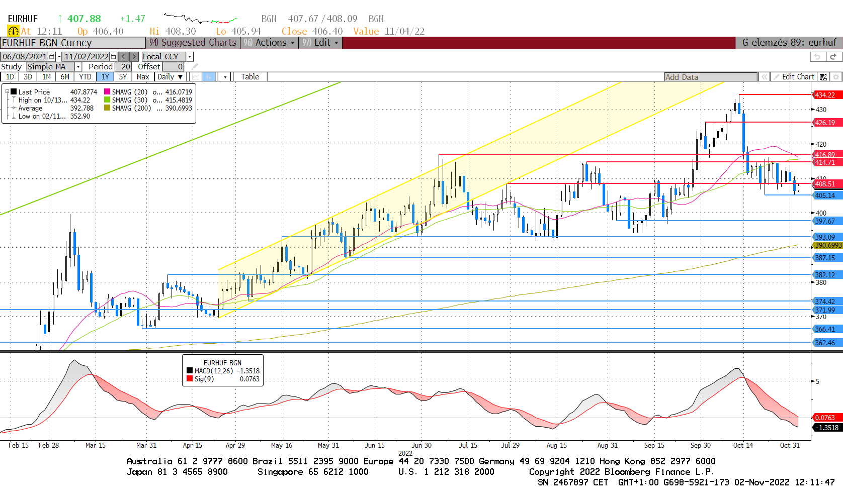Select the 1D range tab
Viewport: 843px width, 504px height.
point(10,77)
